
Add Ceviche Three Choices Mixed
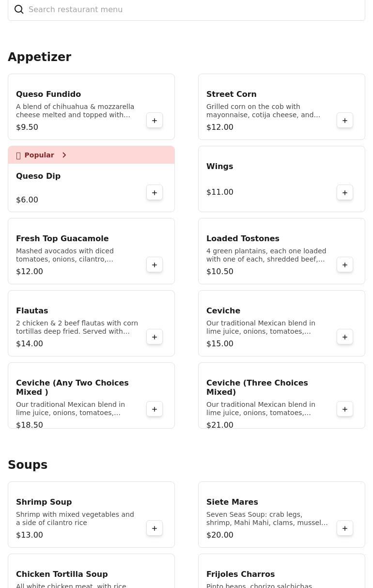pyautogui.click(x=345, y=409)
